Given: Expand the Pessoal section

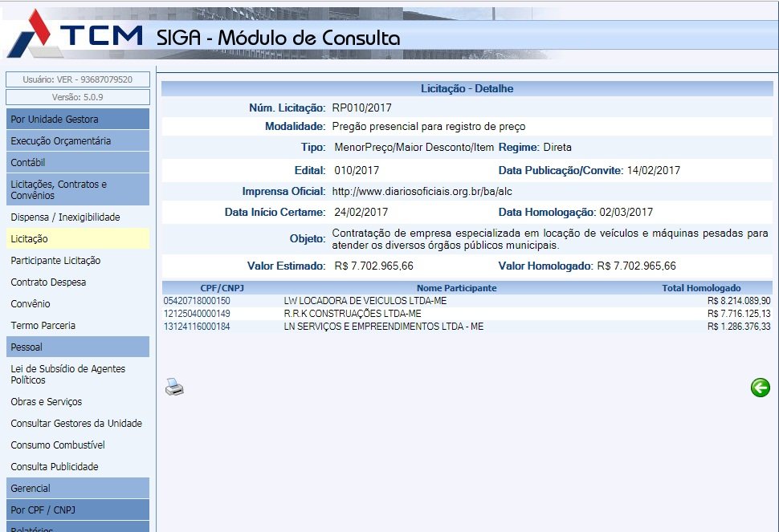Looking at the screenshot, I should (78, 347).
